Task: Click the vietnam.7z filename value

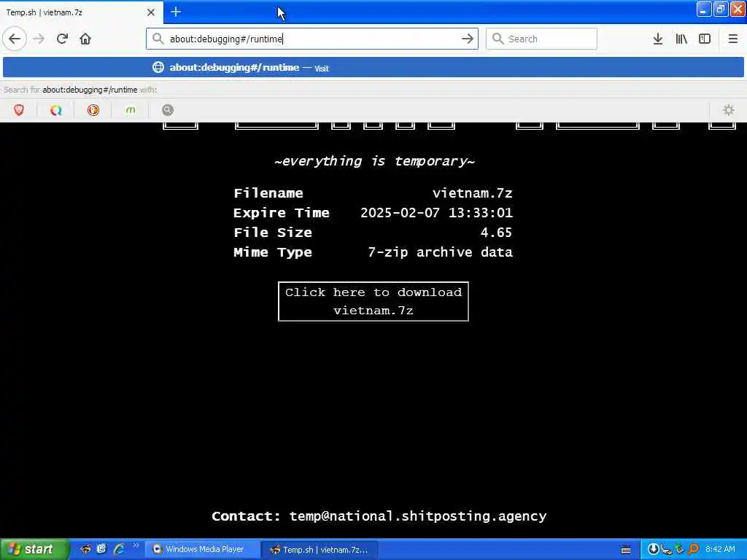Action: (472, 192)
